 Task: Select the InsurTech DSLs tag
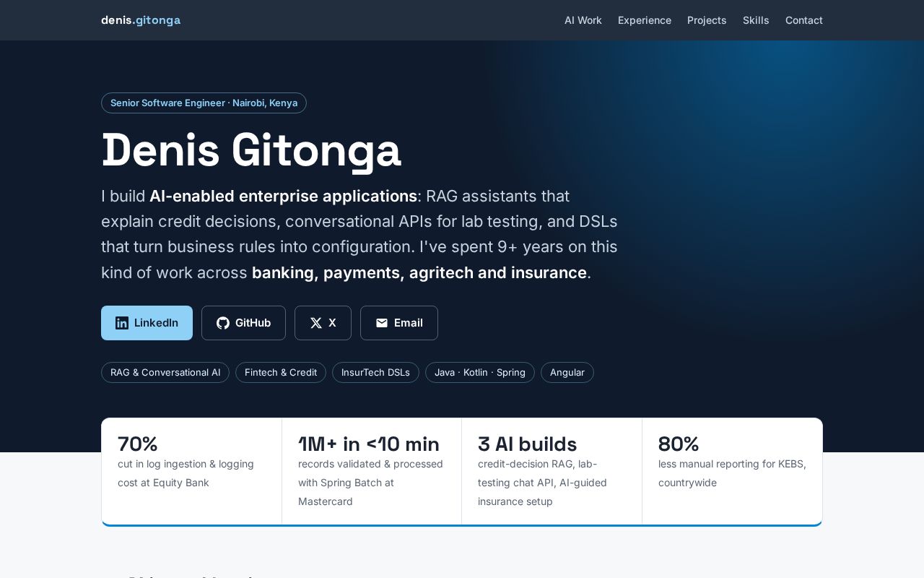point(375,372)
